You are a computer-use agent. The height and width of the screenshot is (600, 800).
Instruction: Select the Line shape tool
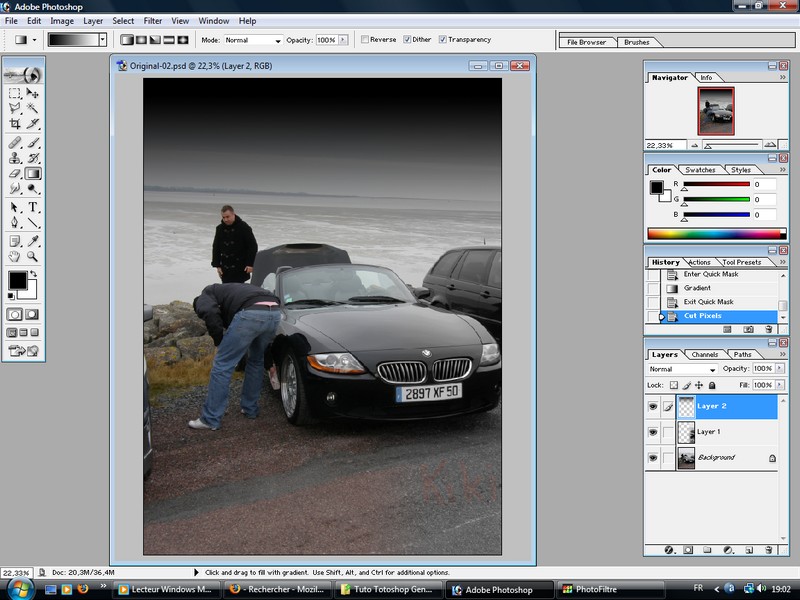click(x=33, y=222)
